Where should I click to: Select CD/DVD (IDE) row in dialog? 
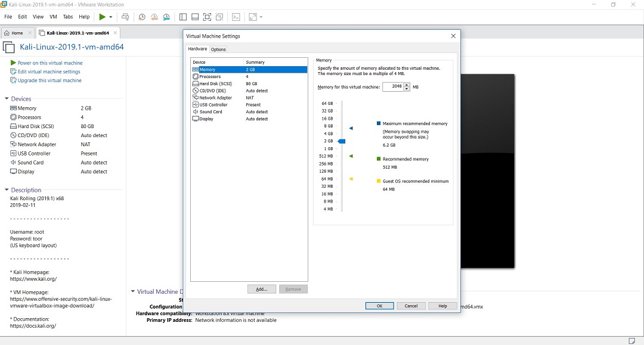(249, 91)
